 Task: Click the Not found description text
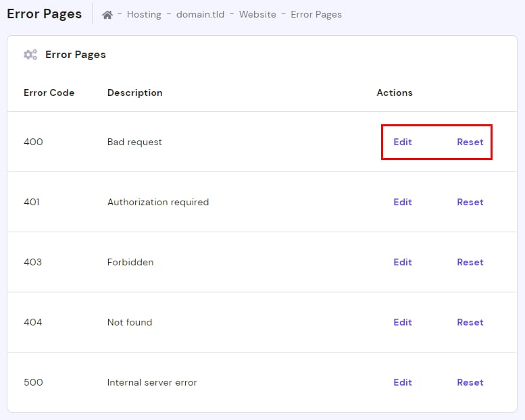click(x=130, y=322)
